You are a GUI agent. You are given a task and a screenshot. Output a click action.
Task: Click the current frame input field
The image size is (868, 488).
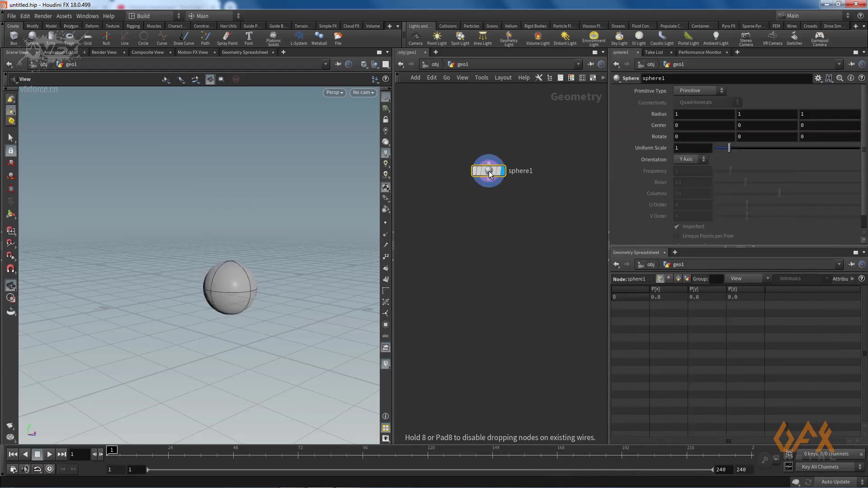click(80, 454)
